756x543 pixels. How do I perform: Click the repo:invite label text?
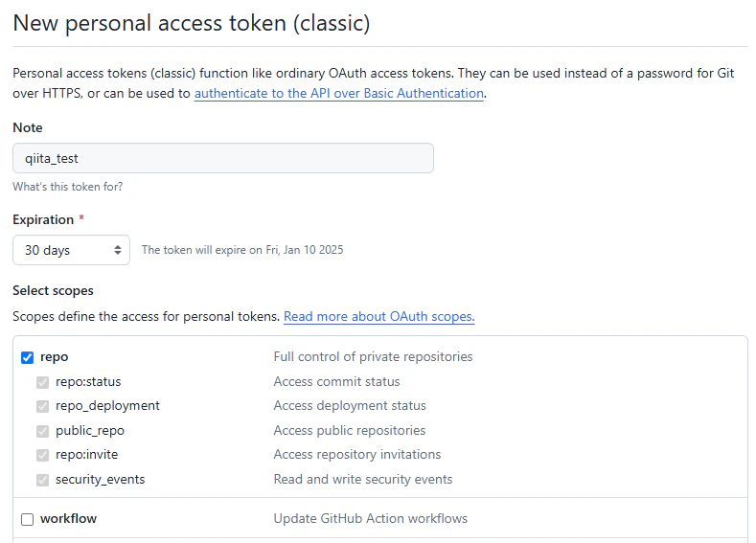point(87,454)
